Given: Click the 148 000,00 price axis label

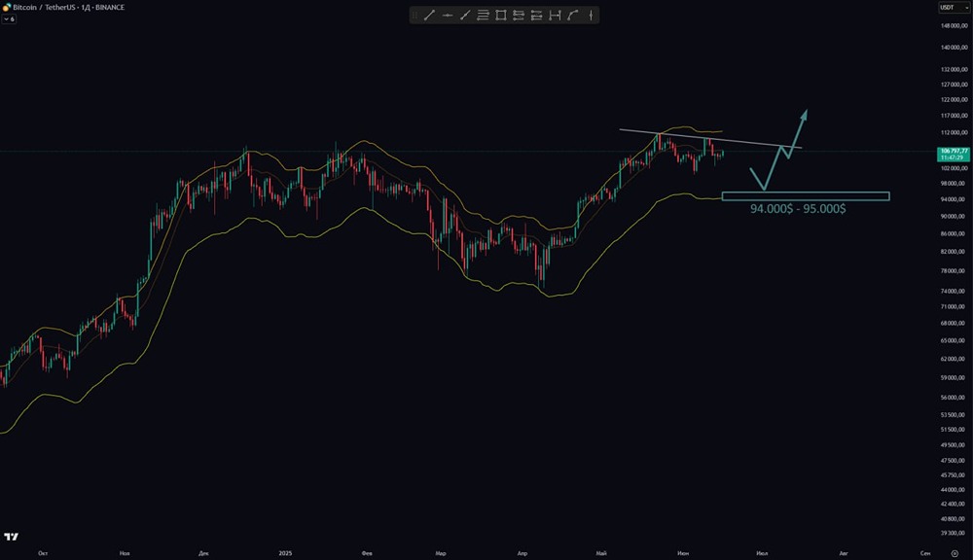Looking at the screenshot, I should [x=954, y=26].
